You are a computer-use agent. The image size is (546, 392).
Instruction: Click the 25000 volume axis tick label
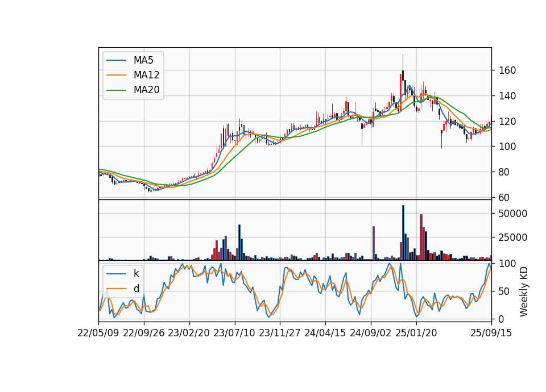pyautogui.click(x=512, y=237)
